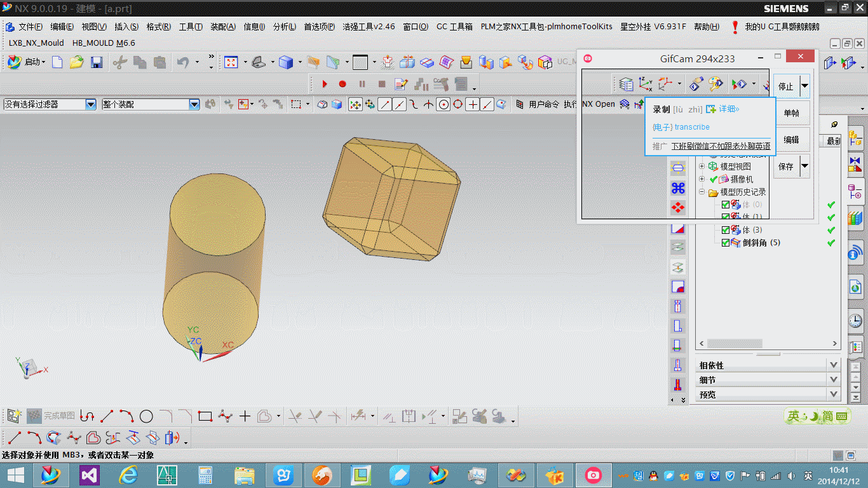The width and height of the screenshot is (868, 488).
Task: Open the GC 工具箱 menu
Action: tap(454, 27)
